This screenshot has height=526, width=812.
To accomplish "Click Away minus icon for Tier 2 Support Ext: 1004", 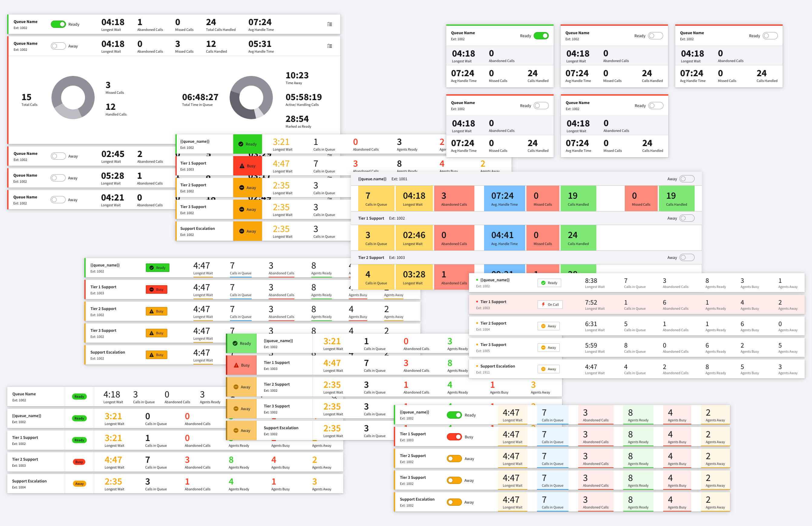I will coord(543,326).
